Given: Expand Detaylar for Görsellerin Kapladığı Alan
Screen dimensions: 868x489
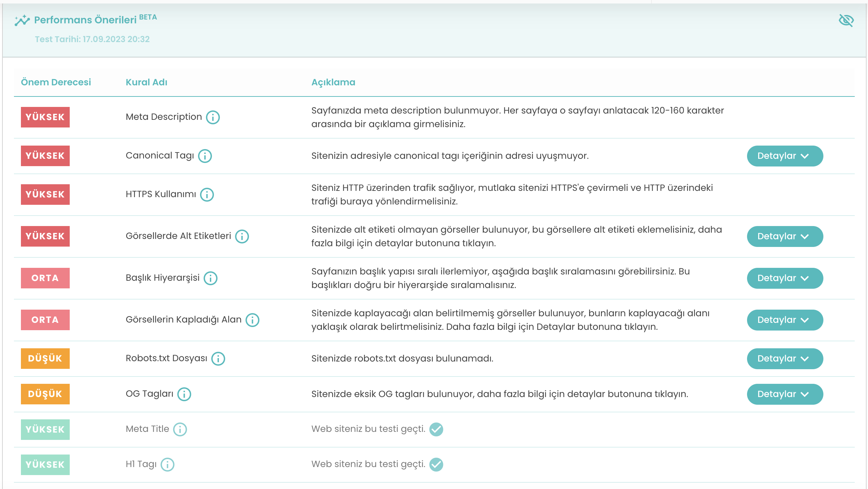Looking at the screenshot, I should coord(785,320).
